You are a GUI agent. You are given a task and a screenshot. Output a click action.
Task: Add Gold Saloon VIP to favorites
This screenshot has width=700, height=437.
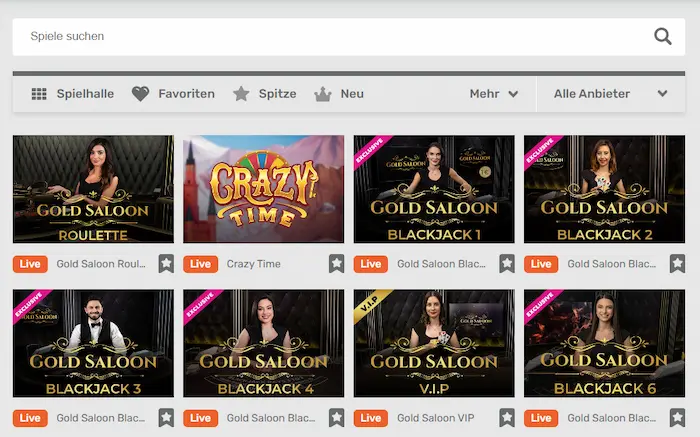(507, 418)
